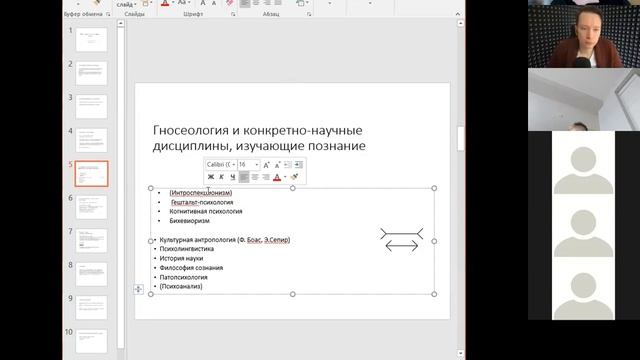Open font color dropdown arrow in mini toolbar
This screenshot has width=640, height=360.
tap(285, 177)
